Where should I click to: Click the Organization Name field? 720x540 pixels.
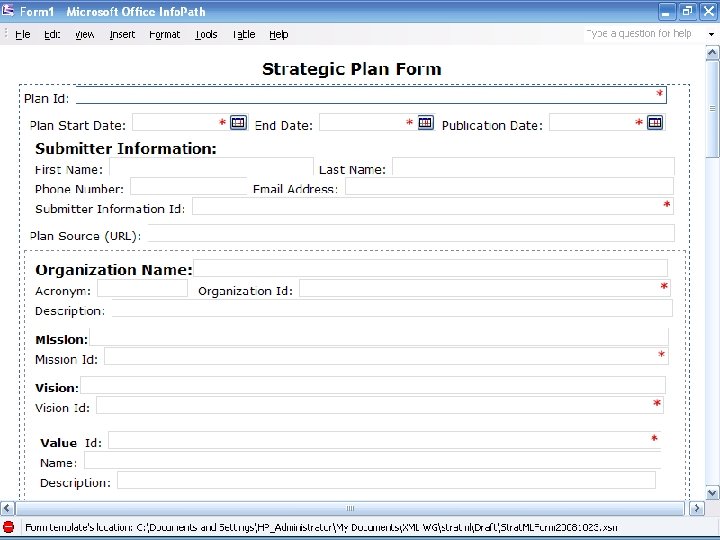tap(431, 268)
